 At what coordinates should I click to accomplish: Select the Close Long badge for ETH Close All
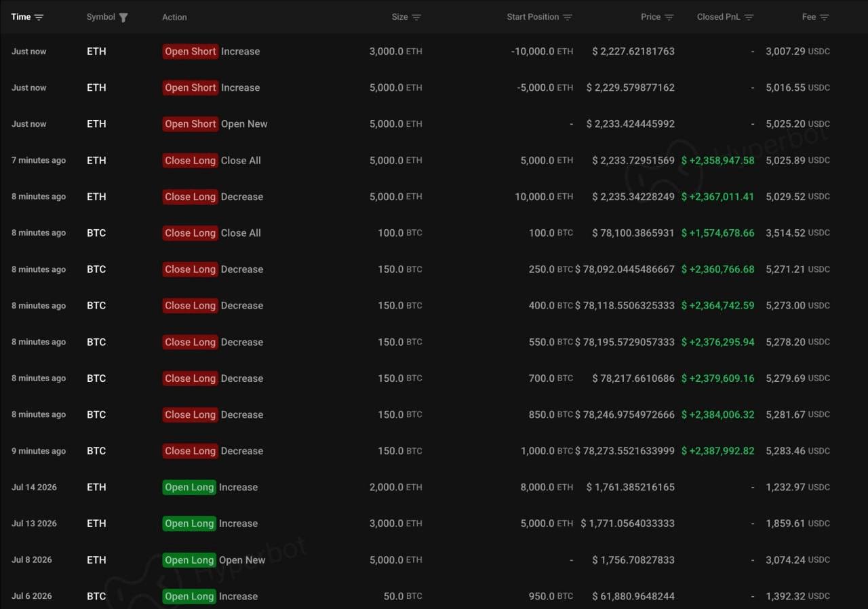[191, 161]
